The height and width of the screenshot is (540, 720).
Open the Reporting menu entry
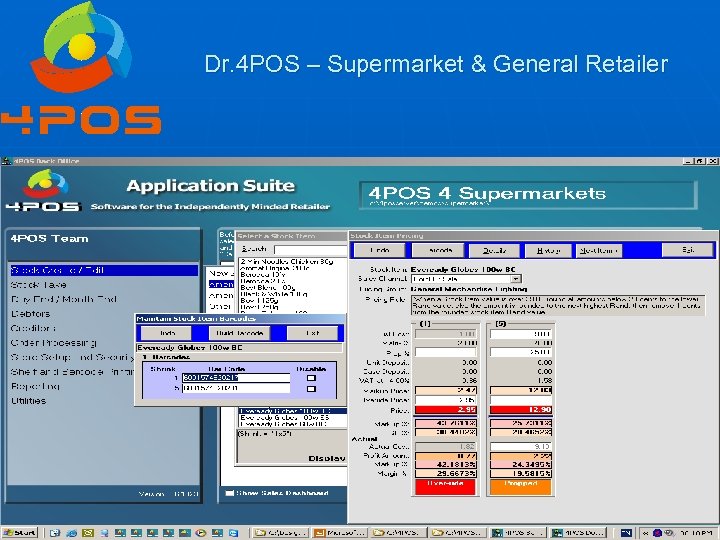coord(35,386)
